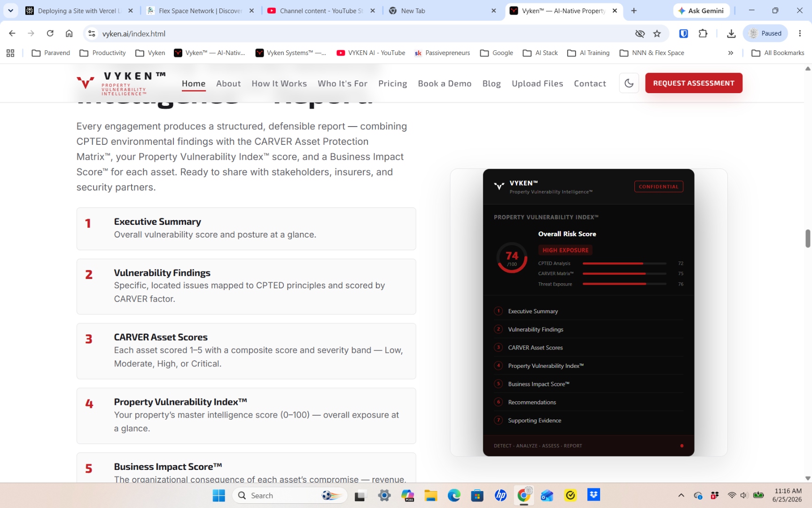Open the Book a Demo nav link
812x508 pixels.
(x=445, y=83)
